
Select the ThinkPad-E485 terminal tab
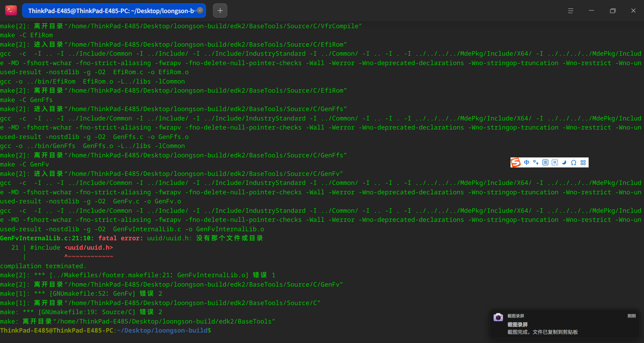pyautogui.click(x=114, y=10)
